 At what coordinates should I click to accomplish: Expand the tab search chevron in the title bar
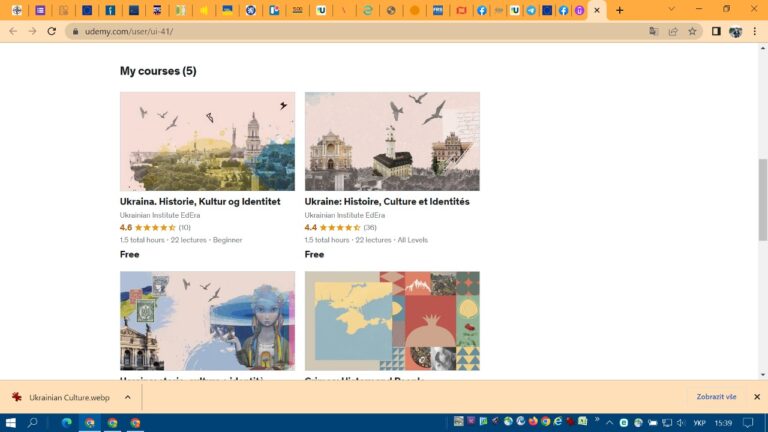pos(672,10)
